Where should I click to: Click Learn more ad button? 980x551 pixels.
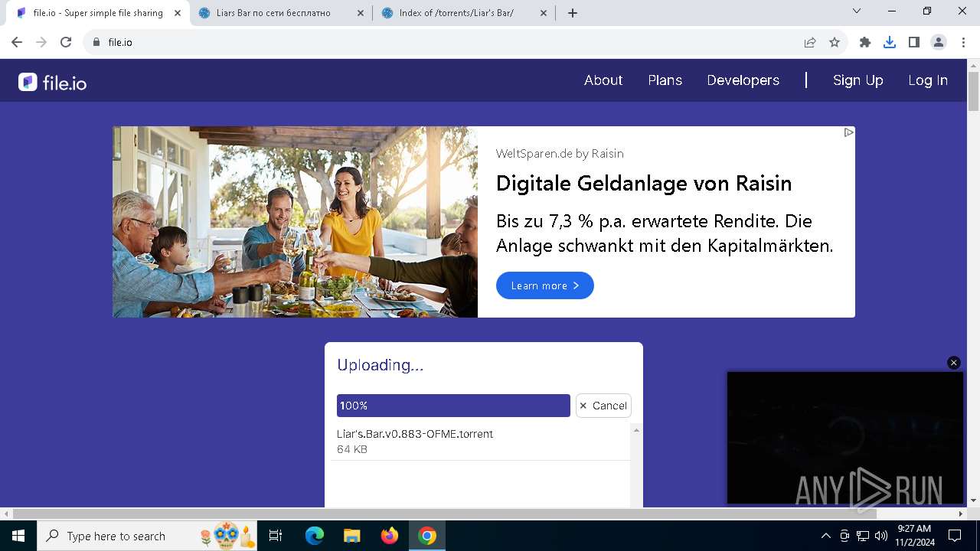tap(545, 285)
